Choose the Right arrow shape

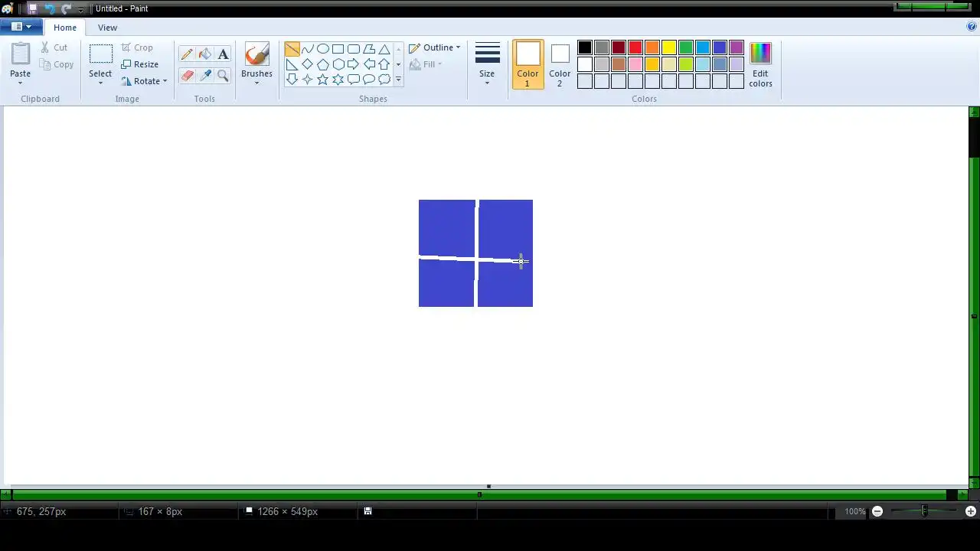353,64
